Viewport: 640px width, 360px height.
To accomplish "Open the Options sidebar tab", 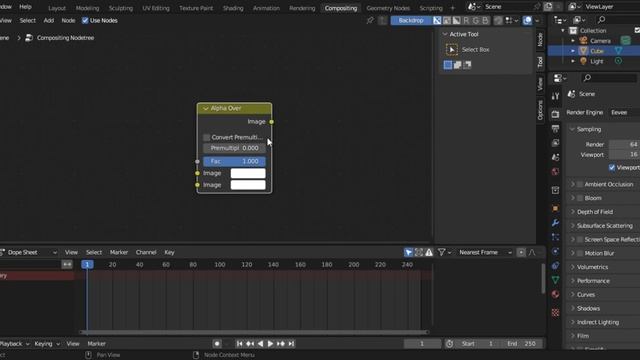I will 540,110.
